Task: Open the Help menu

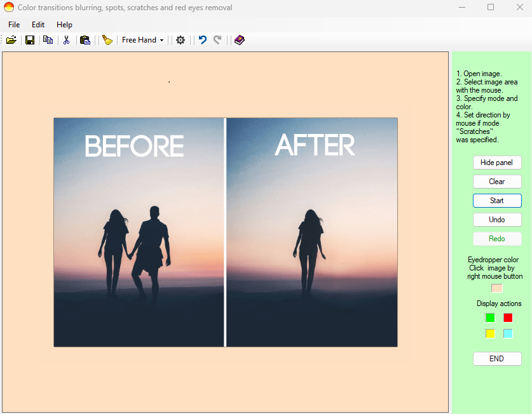Action: (x=64, y=25)
